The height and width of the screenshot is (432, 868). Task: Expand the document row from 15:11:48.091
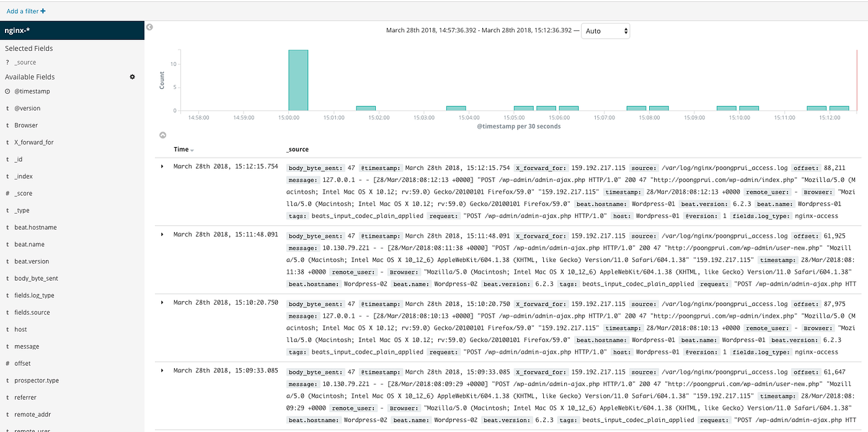162,235
